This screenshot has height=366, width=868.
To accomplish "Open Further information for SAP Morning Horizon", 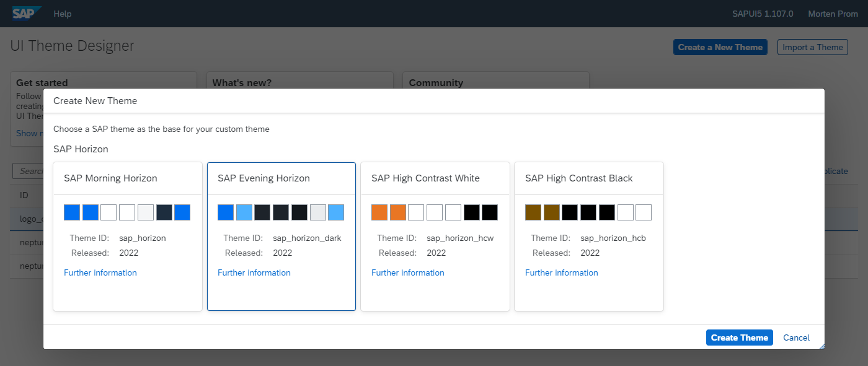I will [x=100, y=272].
